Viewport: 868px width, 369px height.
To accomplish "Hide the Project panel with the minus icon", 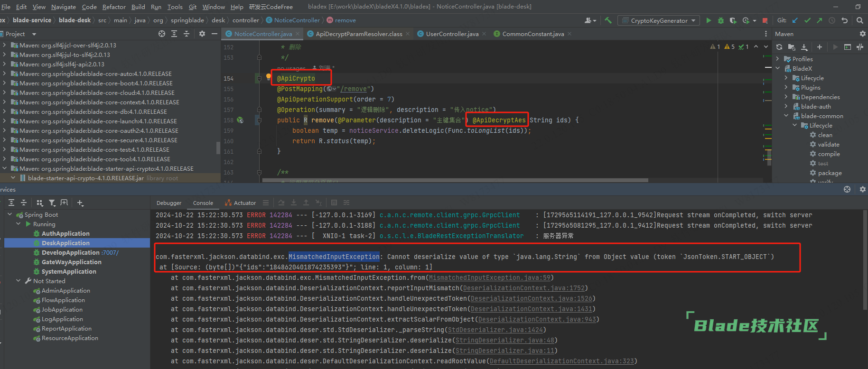I will click(215, 34).
